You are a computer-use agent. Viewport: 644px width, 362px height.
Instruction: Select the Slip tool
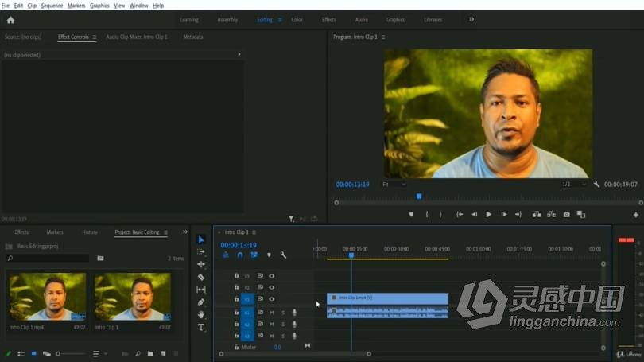[201, 290]
